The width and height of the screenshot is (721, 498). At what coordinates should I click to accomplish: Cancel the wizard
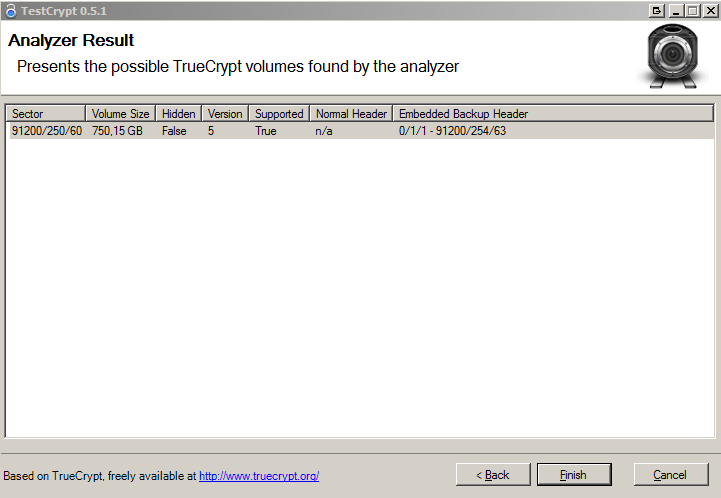[x=670, y=475]
